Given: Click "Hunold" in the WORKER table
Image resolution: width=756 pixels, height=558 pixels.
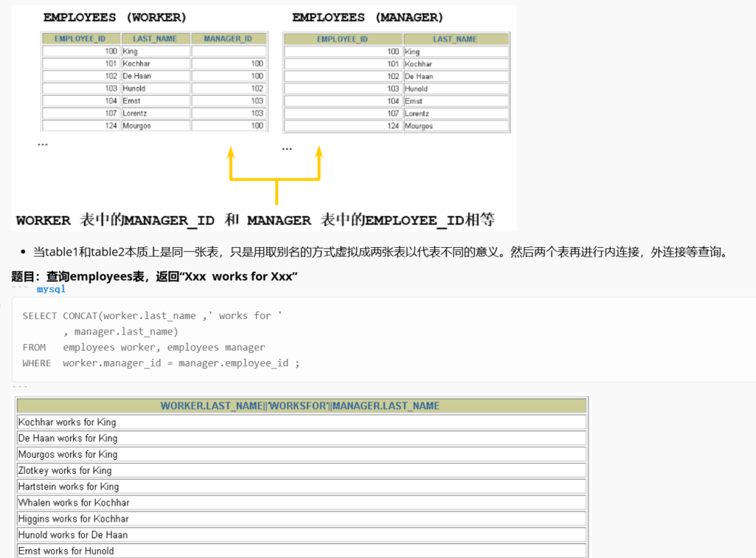Looking at the screenshot, I should (134, 89).
